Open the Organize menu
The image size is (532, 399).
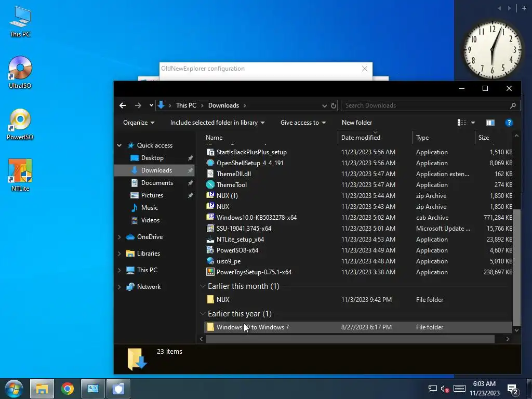(138, 123)
